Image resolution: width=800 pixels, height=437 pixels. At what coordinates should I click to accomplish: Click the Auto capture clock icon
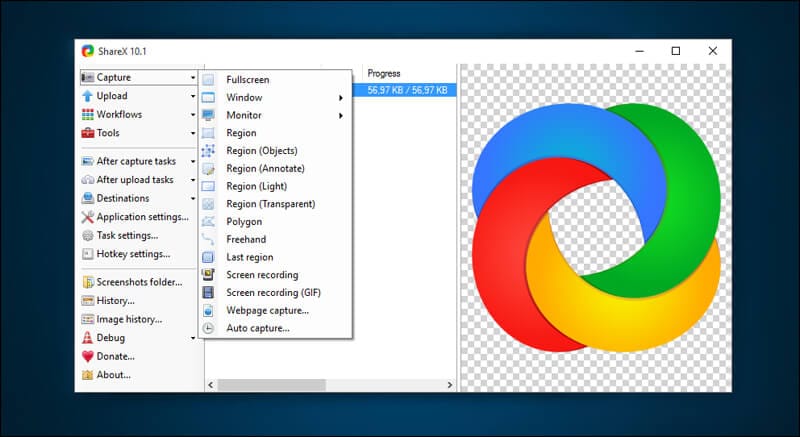[208, 328]
